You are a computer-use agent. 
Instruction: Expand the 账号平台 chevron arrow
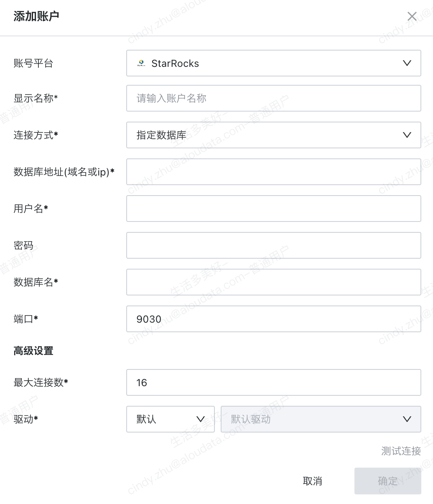click(407, 64)
